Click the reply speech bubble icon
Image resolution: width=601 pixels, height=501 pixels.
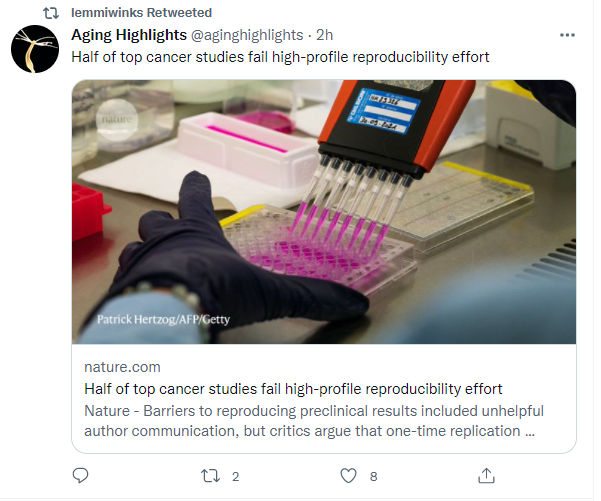(82, 476)
